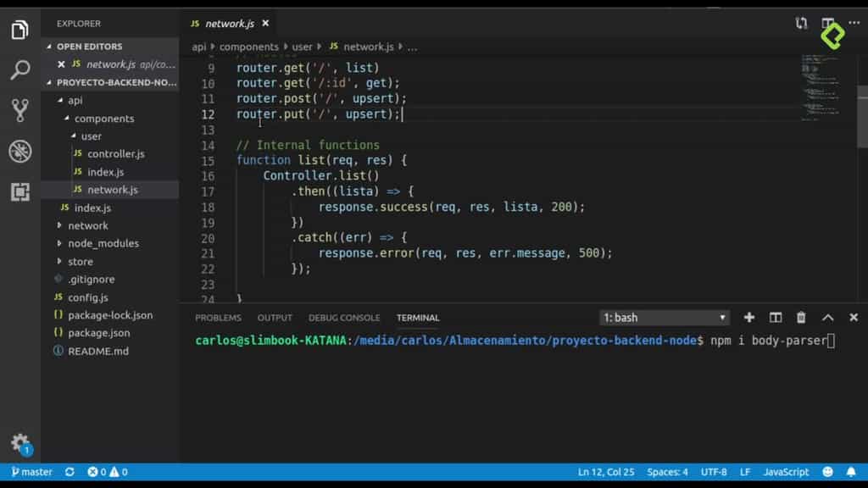Open the notifications bell in the status bar
Viewport: 868px width, 488px height.
pos(852,472)
